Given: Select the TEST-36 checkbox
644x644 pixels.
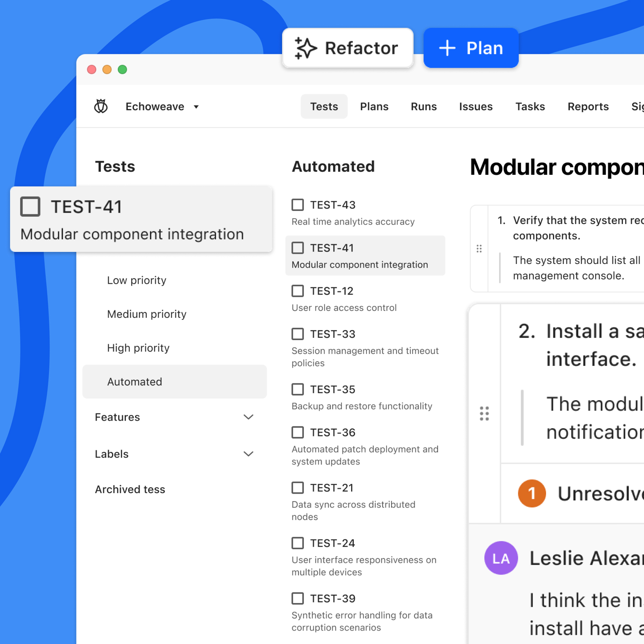Looking at the screenshot, I should [298, 433].
